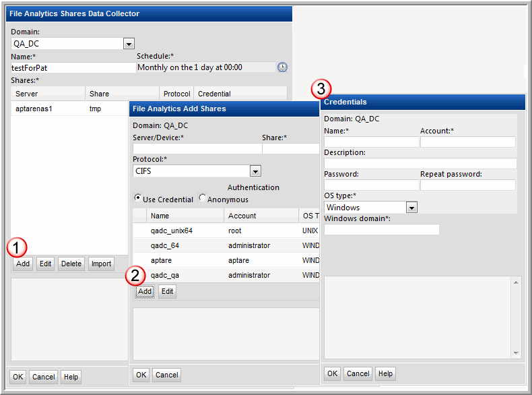Click Edit button in Add Shares dialog
This screenshot has width=532, height=395.
(167, 292)
